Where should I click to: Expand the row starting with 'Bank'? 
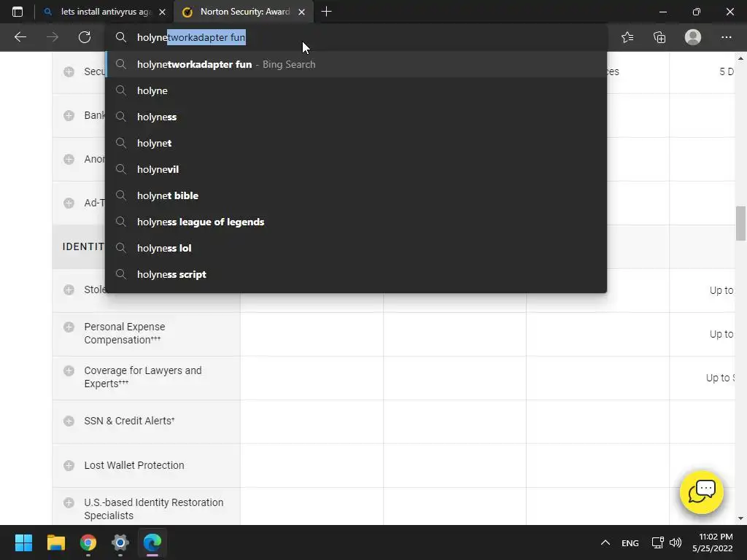[x=69, y=115]
